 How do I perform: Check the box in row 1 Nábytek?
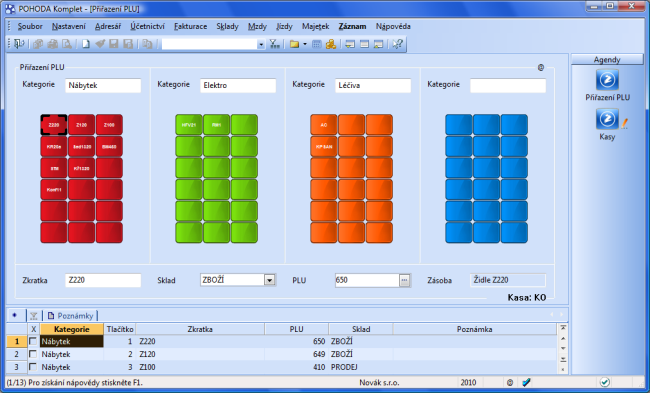tap(33, 341)
